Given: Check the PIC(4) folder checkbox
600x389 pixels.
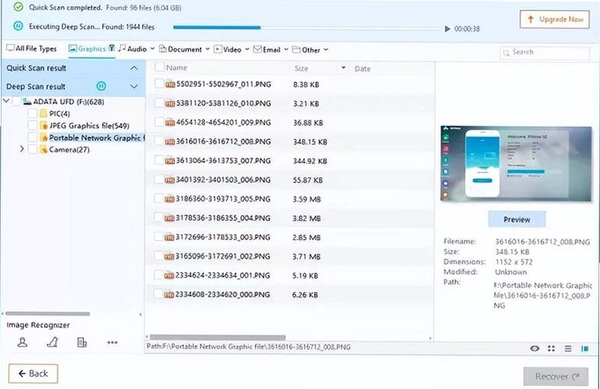Looking at the screenshot, I should coord(33,113).
